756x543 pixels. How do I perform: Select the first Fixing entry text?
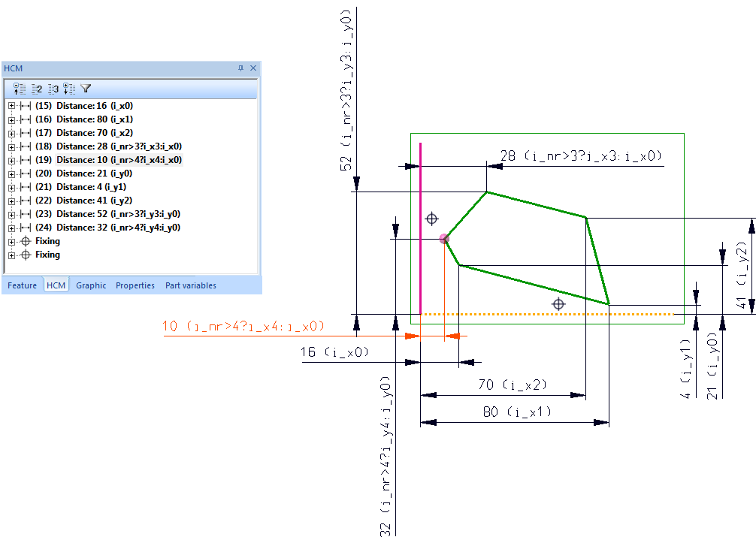pos(47,241)
